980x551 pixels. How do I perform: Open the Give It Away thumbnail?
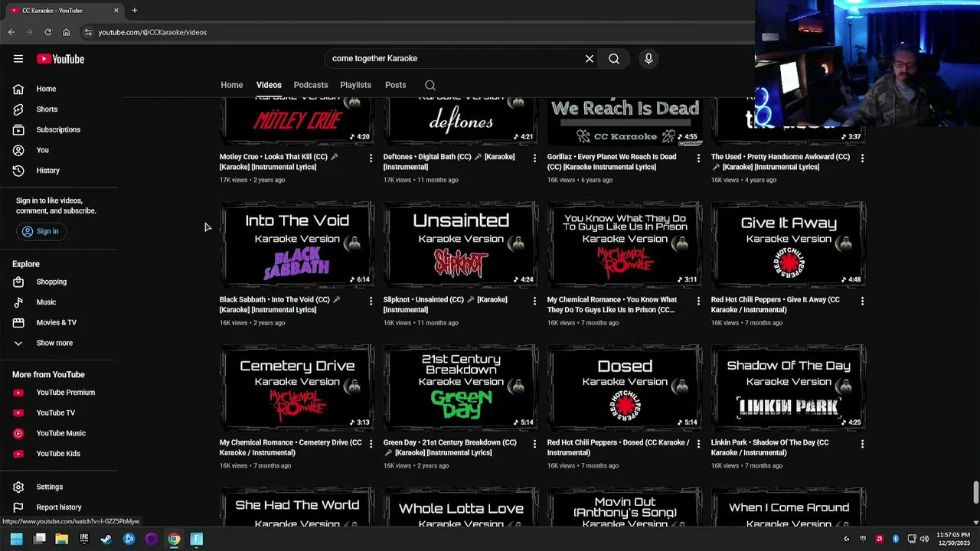point(789,244)
